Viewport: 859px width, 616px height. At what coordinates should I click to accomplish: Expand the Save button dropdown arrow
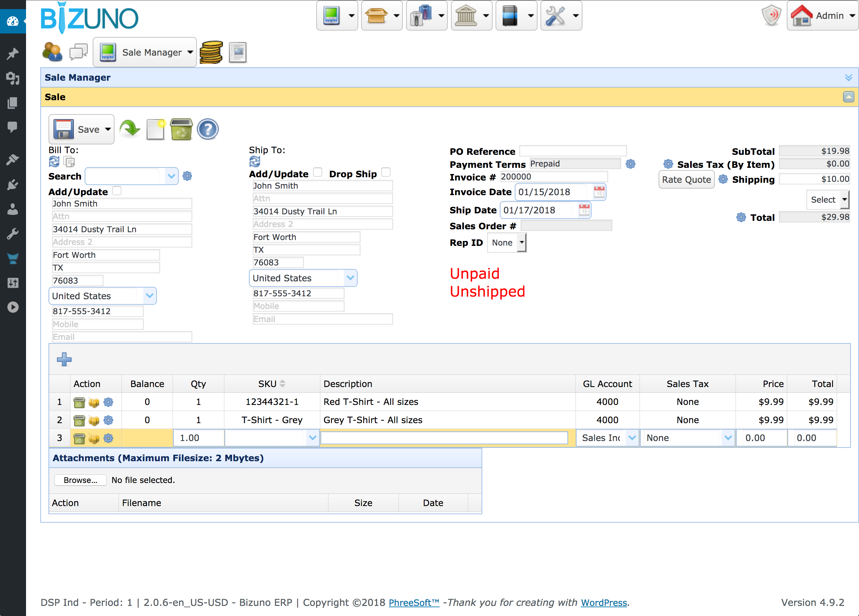(x=108, y=129)
